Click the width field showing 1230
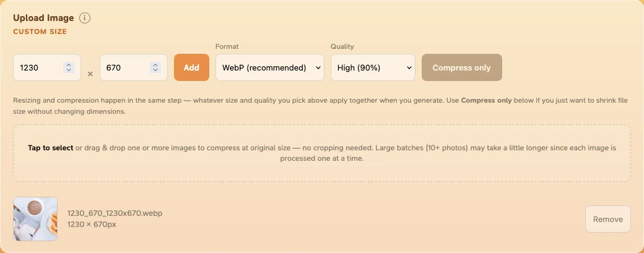Image resolution: width=644 pixels, height=253 pixels. (x=47, y=67)
